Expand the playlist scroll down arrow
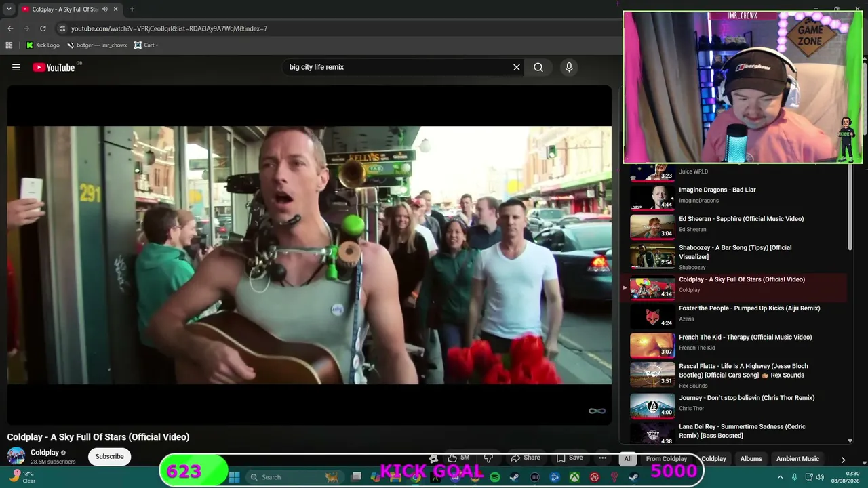868x488 pixels. (x=850, y=441)
